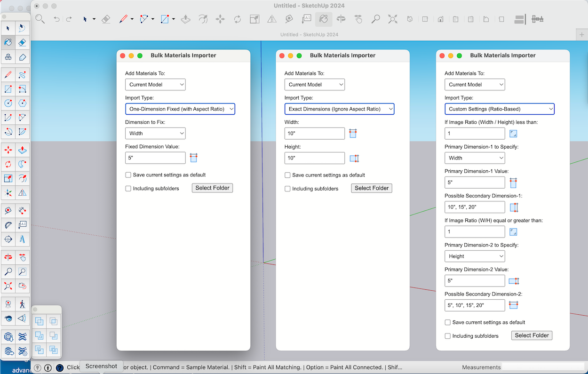Enable 'Save current settings as default' in left dialog
Screen dimensions: 588x374
click(x=128, y=175)
